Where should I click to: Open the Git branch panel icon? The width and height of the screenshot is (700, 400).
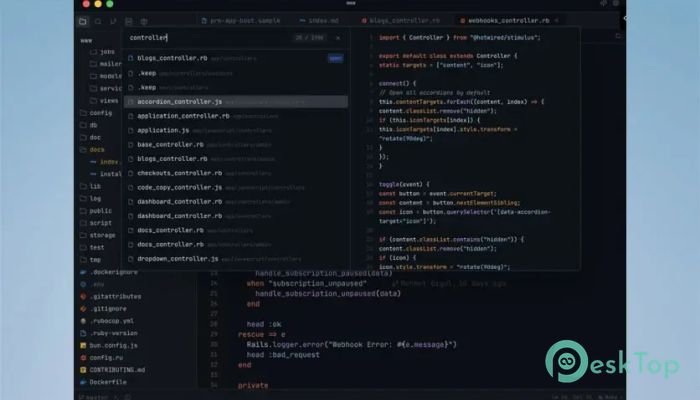113,21
